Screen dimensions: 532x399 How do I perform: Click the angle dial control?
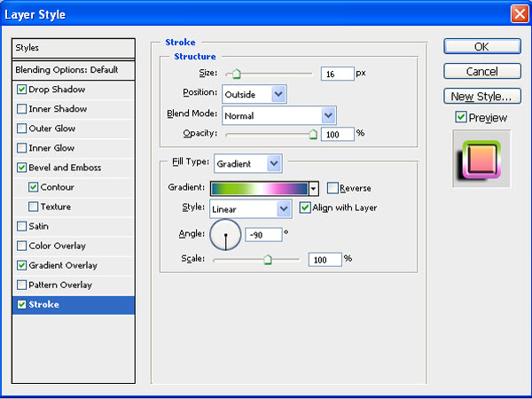[225, 235]
